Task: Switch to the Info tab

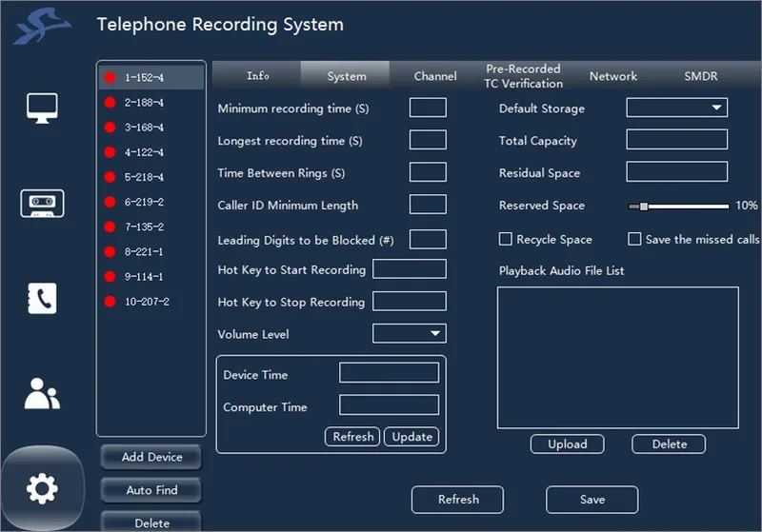Action: click(257, 76)
